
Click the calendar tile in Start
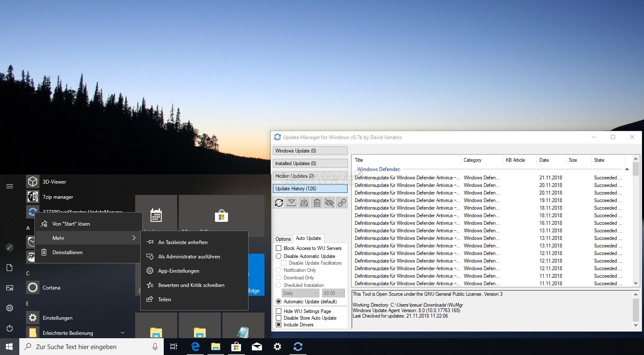coord(156,216)
